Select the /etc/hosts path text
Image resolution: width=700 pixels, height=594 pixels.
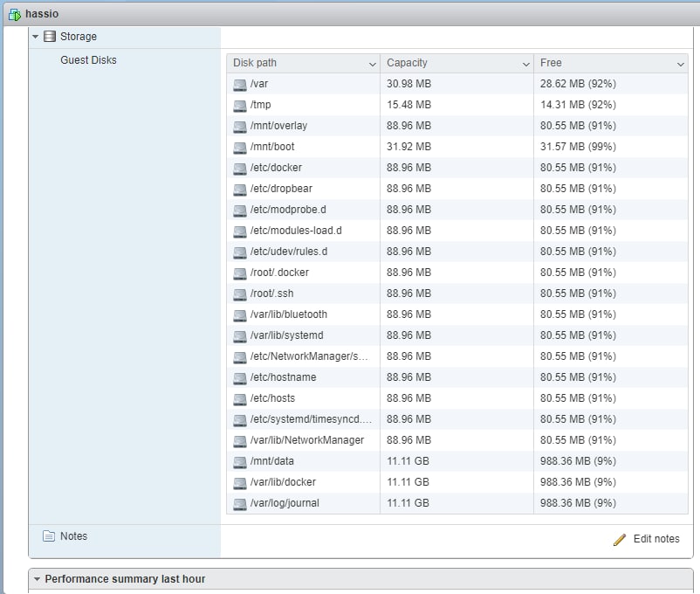(x=272, y=398)
